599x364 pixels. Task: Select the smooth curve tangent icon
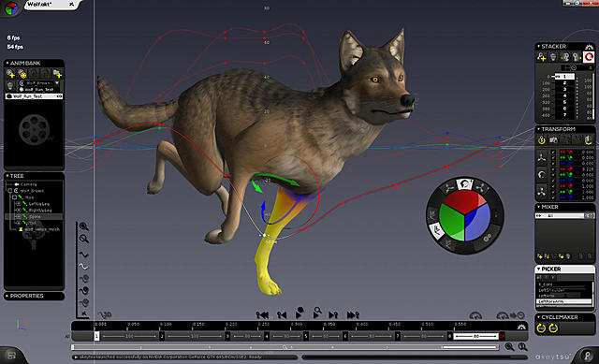pyautogui.click(x=83, y=267)
